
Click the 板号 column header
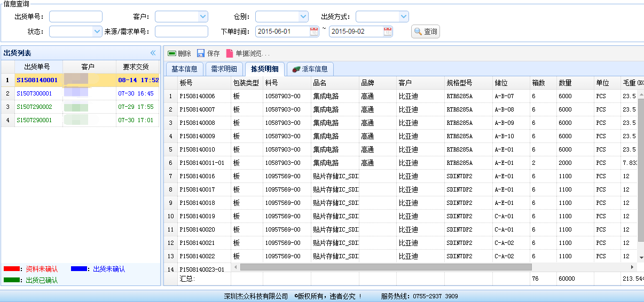point(186,83)
